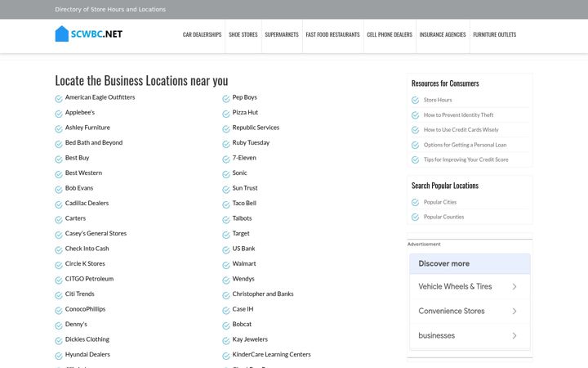This screenshot has height=368, width=588.
Task: Click the checkmark icon beside Ruby Tuesday
Action: [x=225, y=144]
